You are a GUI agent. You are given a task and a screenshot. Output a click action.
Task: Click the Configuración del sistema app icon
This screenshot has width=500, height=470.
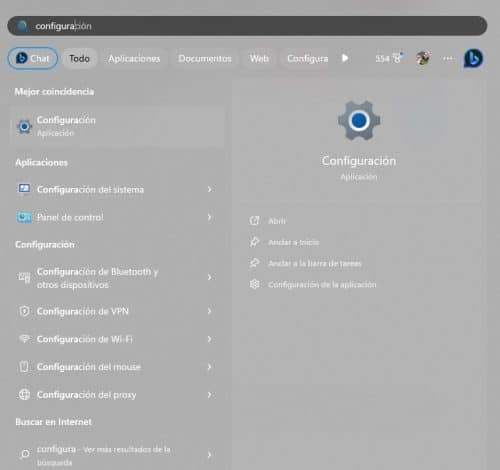[x=24, y=189]
